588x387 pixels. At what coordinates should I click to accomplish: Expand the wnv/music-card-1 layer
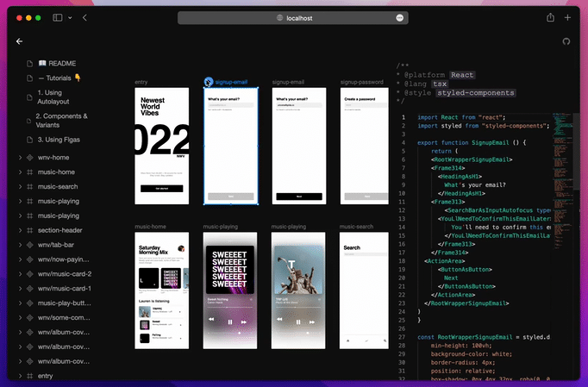pos(20,289)
